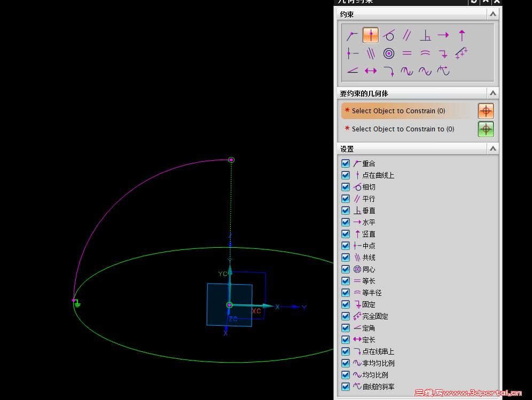Toggle the 点在曲线上 checkbox
Screen dimensions: 532x400
[346, 175]
